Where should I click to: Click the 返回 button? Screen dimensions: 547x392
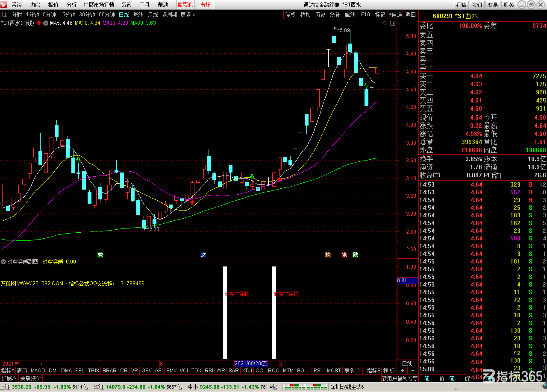[x=410, y=15]
